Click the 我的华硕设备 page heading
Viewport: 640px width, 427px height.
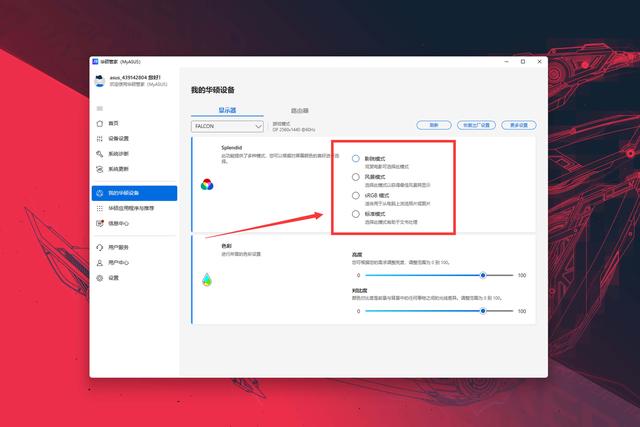[x=213, y=90]
